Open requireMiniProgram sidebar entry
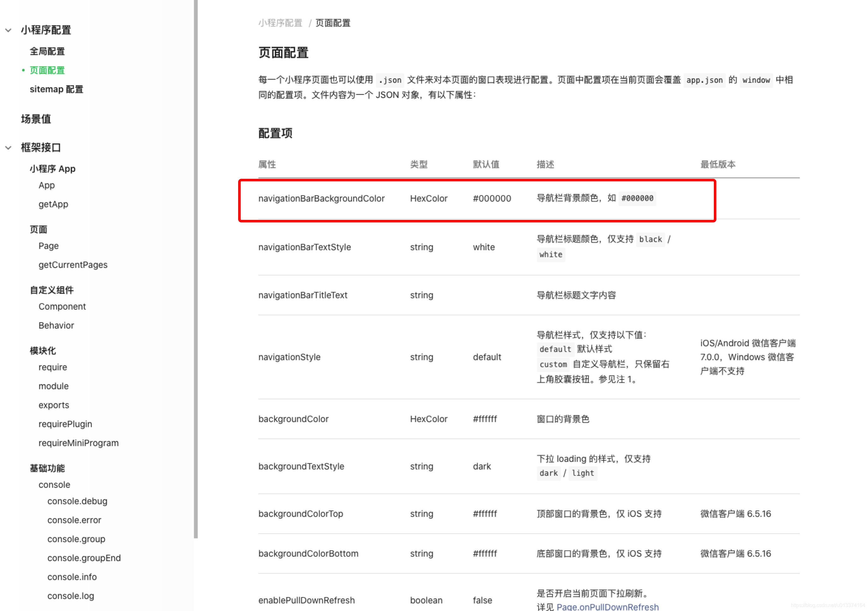868x611 pixels. [x=78, y=443]
